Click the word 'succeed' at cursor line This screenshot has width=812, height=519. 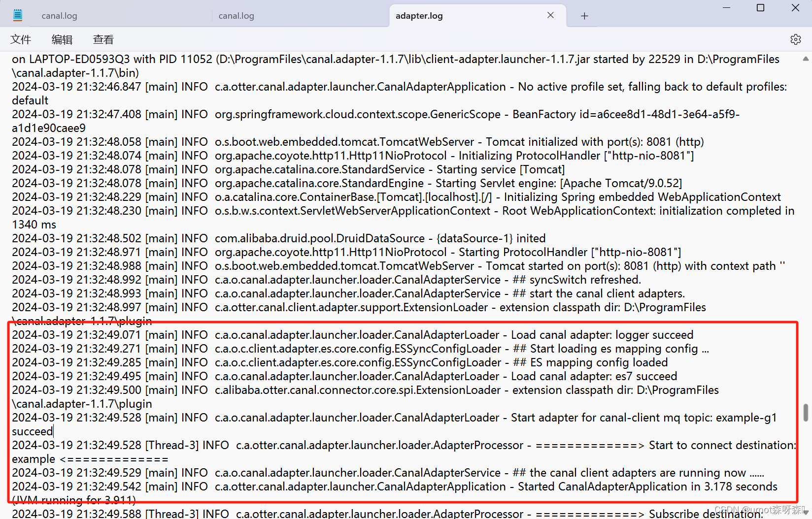[x=32, y=431]
